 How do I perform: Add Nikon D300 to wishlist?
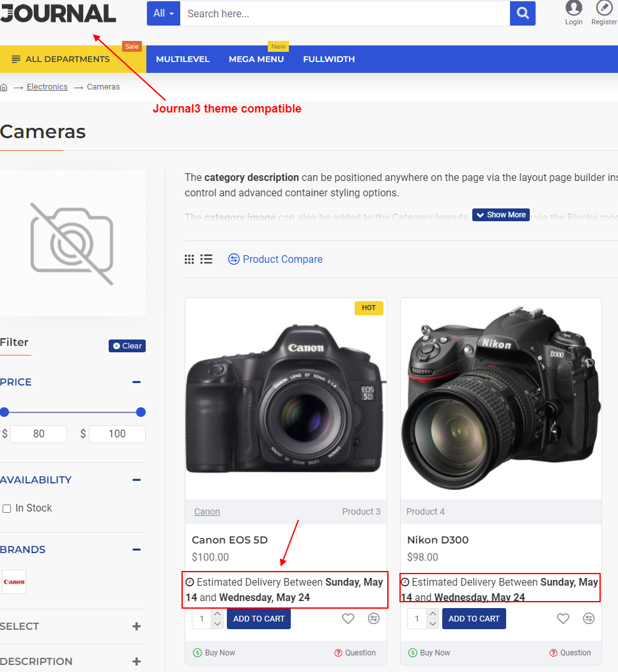563,618
